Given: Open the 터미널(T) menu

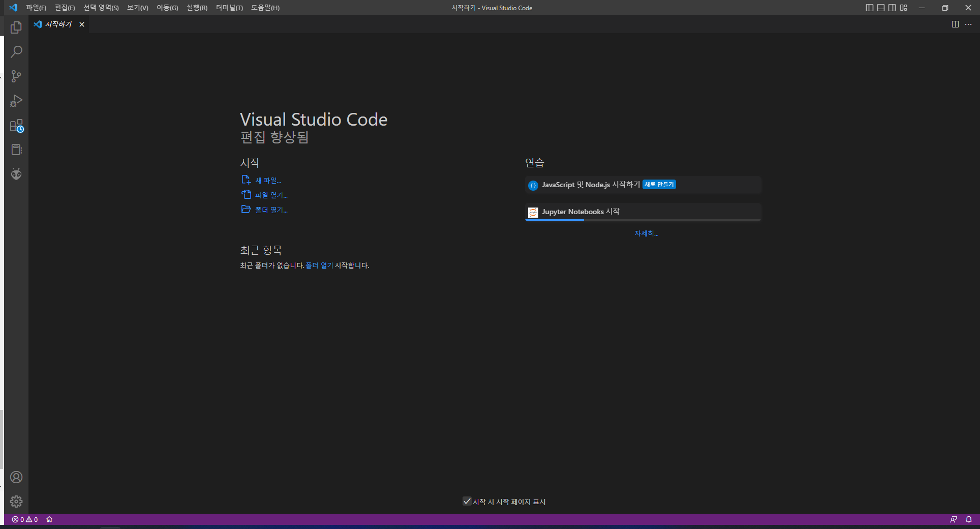Looking at the screenshot, I should 229,8.
